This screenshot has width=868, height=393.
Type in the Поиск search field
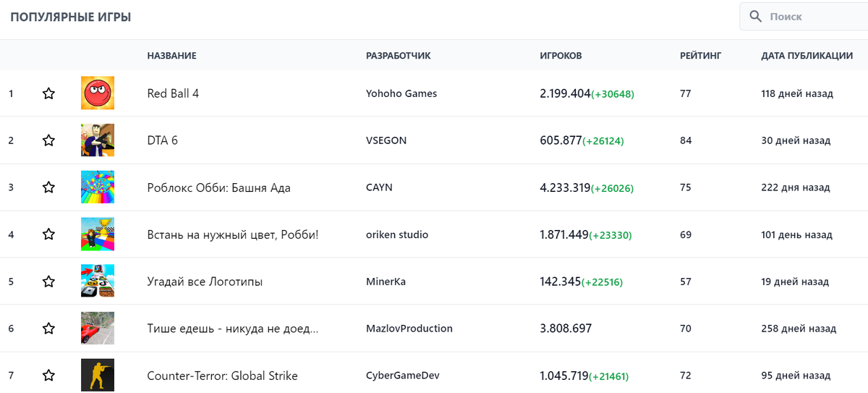tap(814, 17)
